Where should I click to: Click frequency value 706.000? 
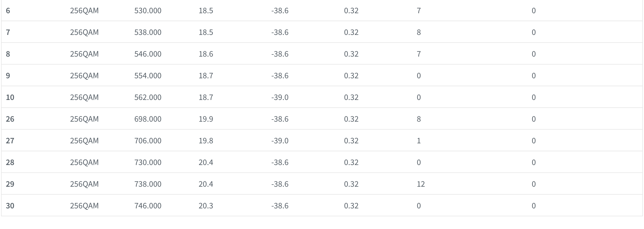click(148, 141)
